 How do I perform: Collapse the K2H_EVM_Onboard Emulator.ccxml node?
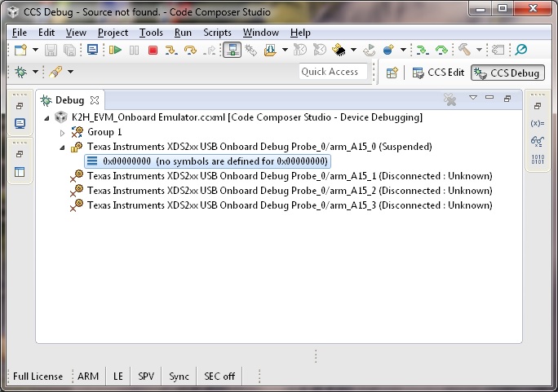[x=46, y=118]
